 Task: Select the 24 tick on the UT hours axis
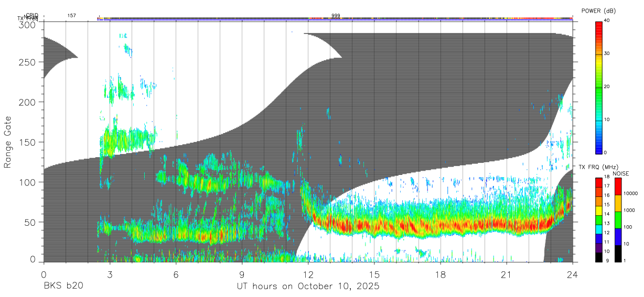coord(572,274)
